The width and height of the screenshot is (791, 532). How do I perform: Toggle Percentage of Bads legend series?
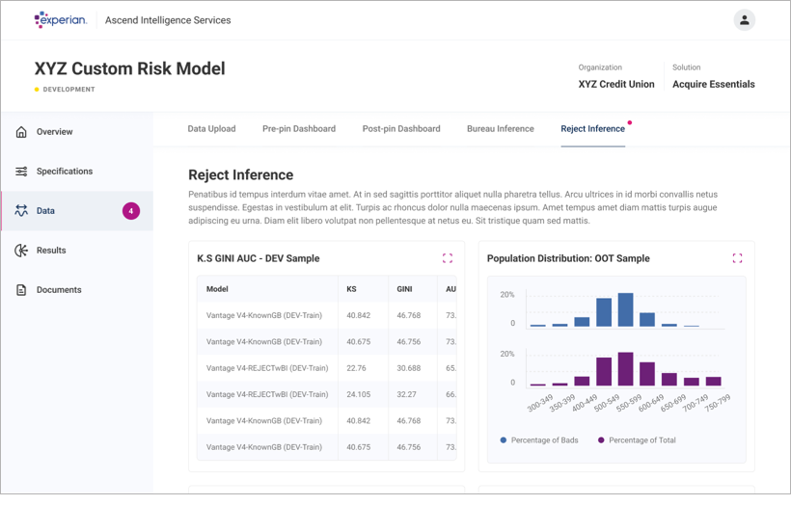539,440
